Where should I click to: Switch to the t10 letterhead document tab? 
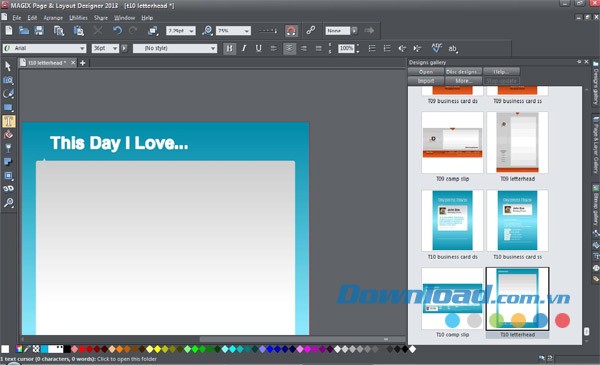click(47, 62)
